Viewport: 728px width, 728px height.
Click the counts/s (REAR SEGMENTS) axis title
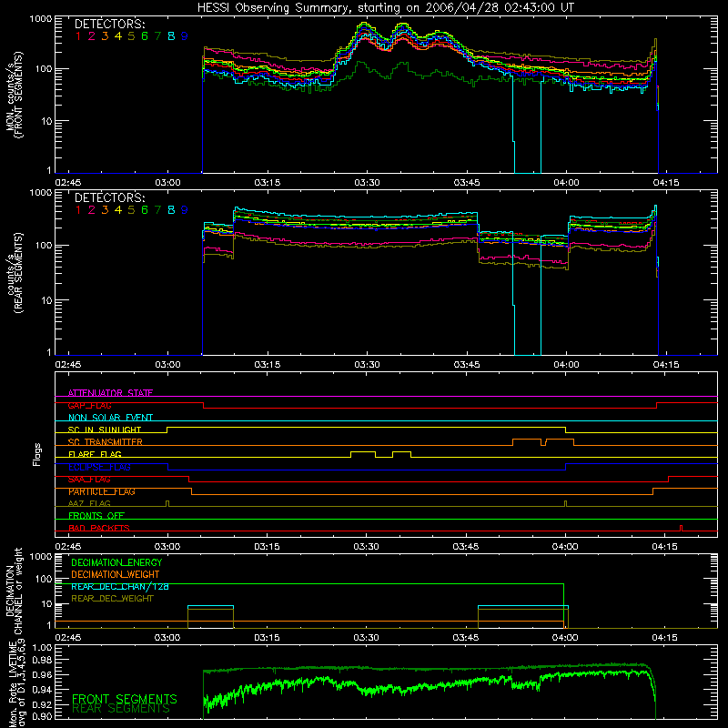[14, 272]
